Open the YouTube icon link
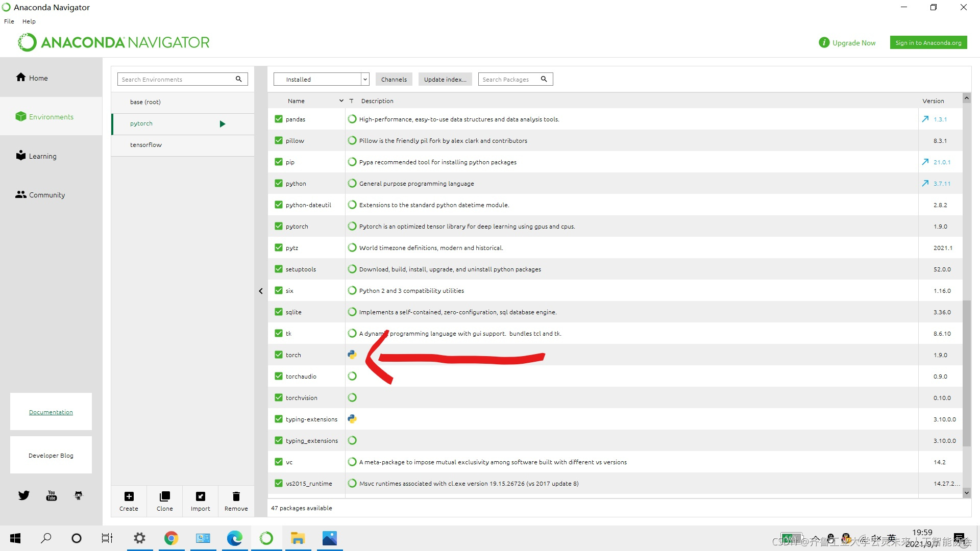Screen dimensions: 980x551 tap(52, 495)
